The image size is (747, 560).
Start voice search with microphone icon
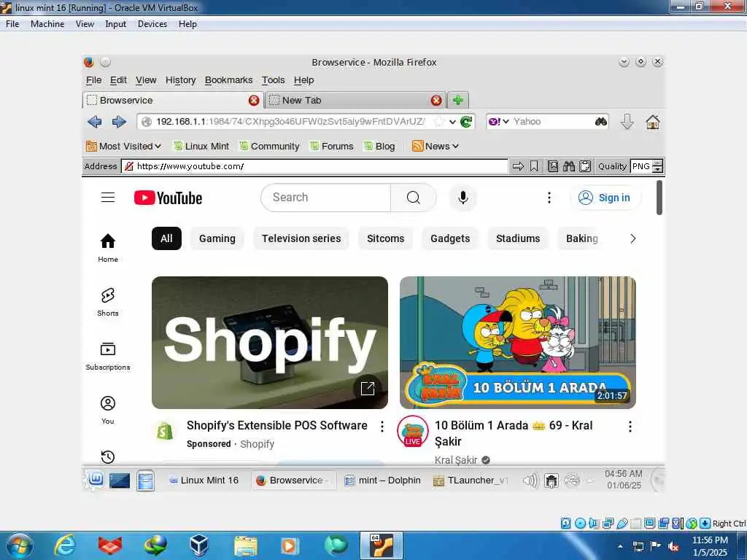pos(462,197)
